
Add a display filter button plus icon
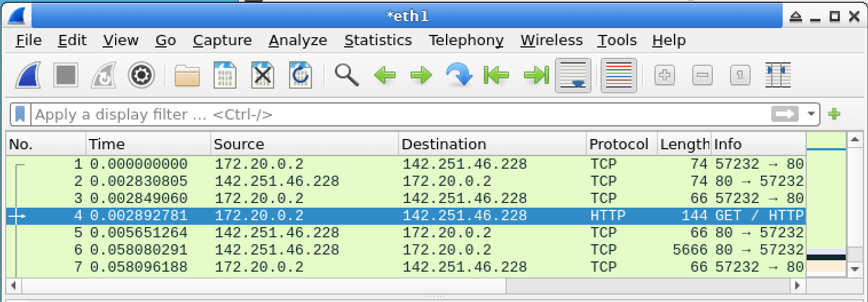(834, 114)
